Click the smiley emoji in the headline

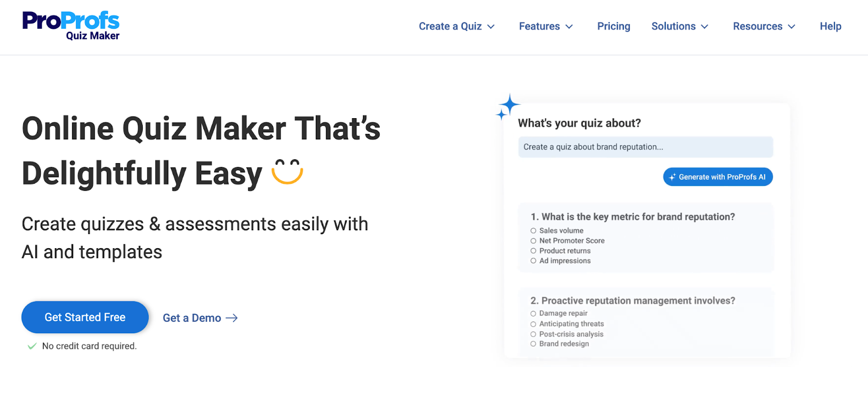(x=286, y=172)
